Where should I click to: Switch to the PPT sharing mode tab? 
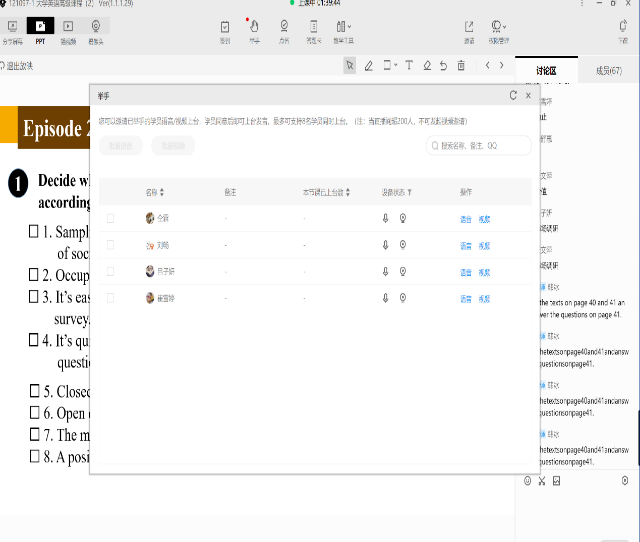[40, 28]
